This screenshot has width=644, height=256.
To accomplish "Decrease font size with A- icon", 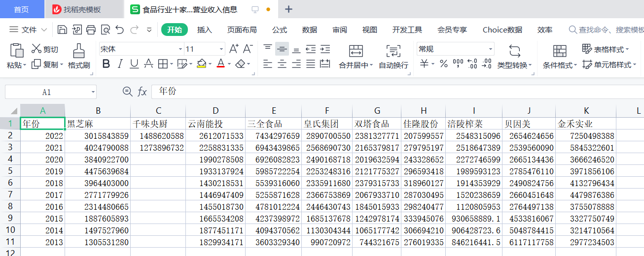I will point(248,49).
